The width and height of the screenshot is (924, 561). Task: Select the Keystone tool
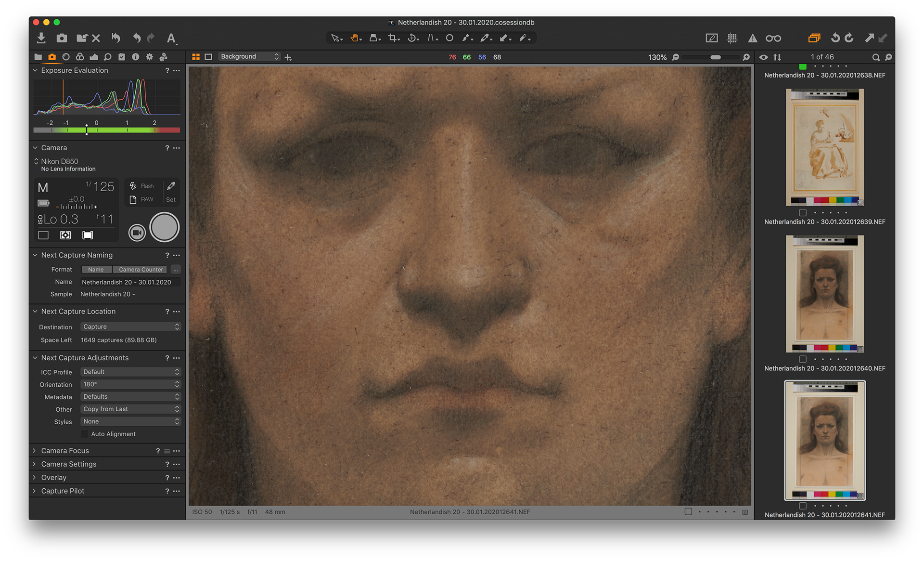click(432, 38)
